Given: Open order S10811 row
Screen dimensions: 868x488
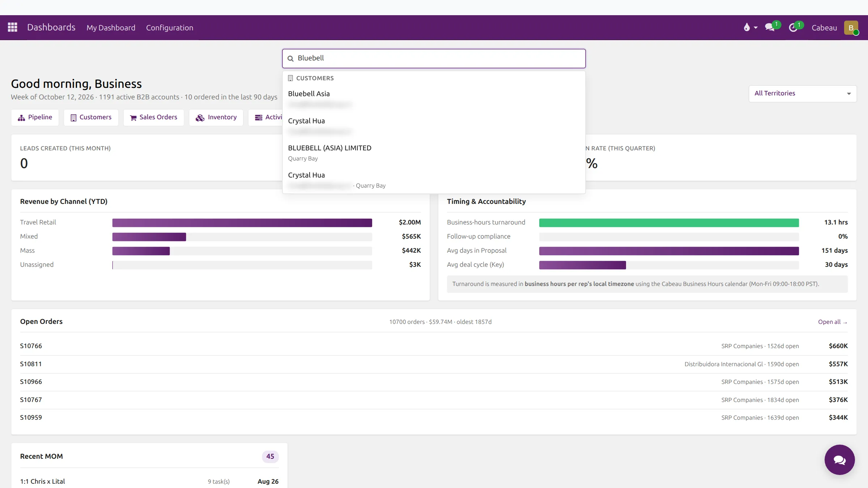Looking at the screenshot, I should 434,364.
